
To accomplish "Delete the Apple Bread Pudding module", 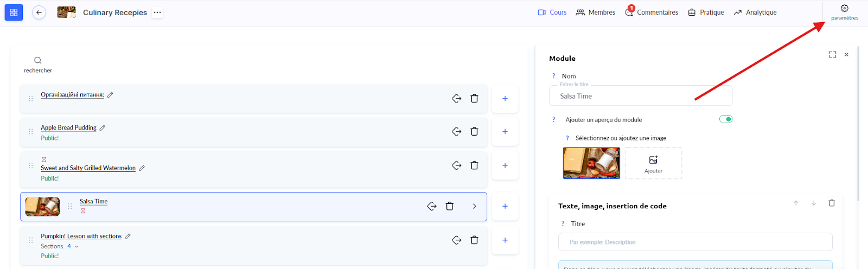I will coord(474,131).
